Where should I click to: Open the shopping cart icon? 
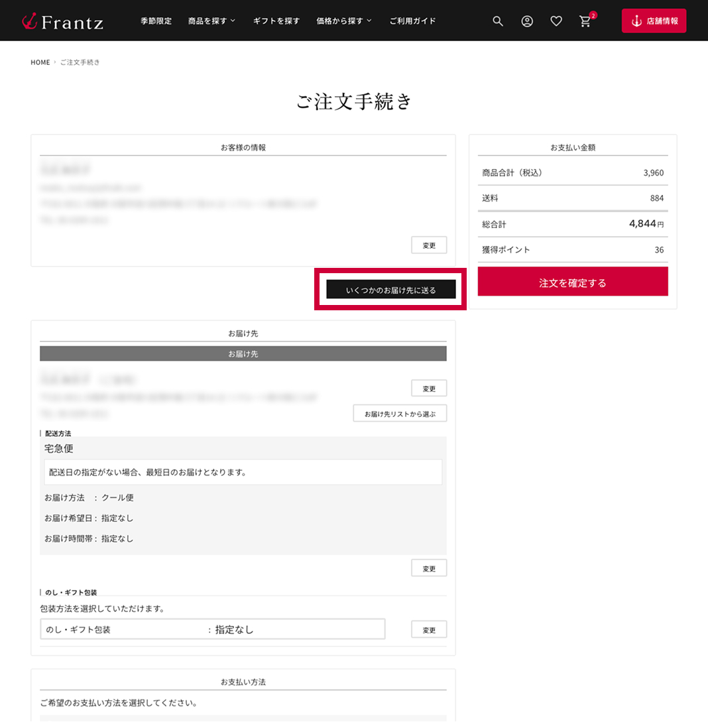(x=585, y=21)
